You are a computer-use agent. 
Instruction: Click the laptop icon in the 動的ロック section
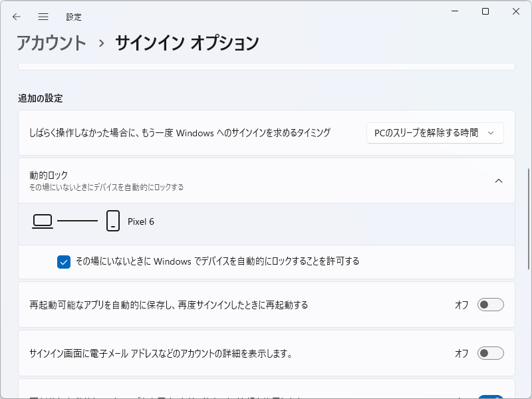click(x=43, y=219)
